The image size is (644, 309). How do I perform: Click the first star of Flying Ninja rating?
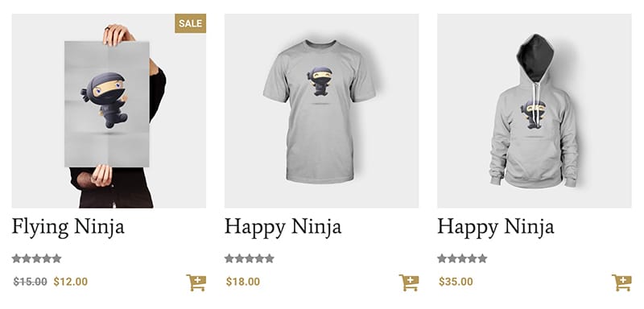(16, 258)
